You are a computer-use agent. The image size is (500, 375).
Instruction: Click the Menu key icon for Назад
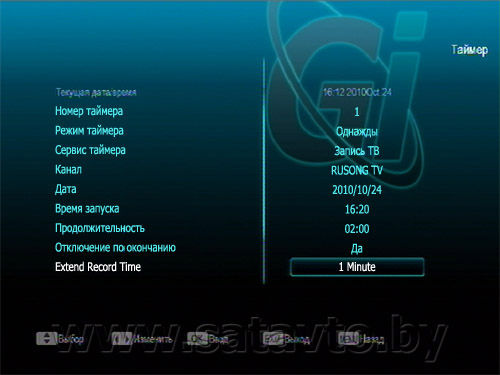(348, 339)
